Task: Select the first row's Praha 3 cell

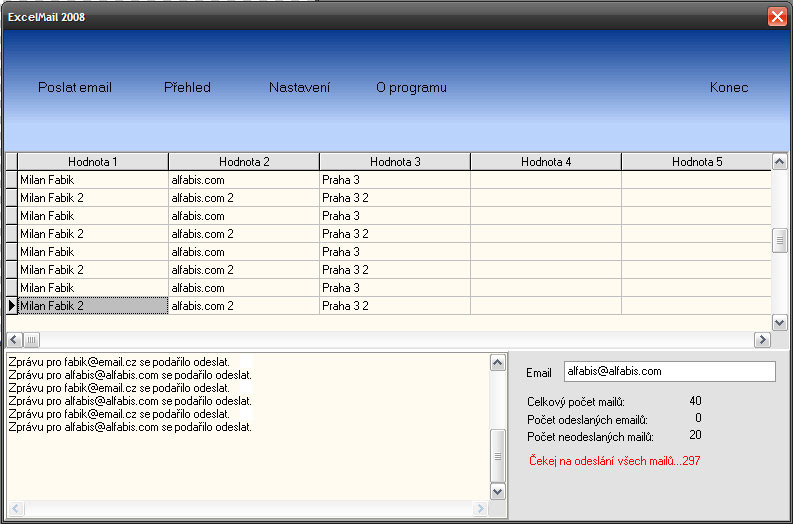Action: [x=395, y=180]
